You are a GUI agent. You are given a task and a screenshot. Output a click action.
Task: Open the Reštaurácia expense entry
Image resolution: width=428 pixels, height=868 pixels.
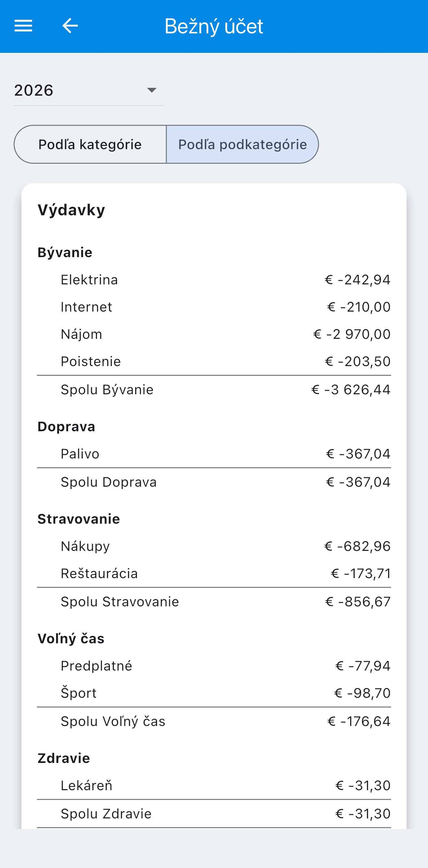[x=214, y=574]
